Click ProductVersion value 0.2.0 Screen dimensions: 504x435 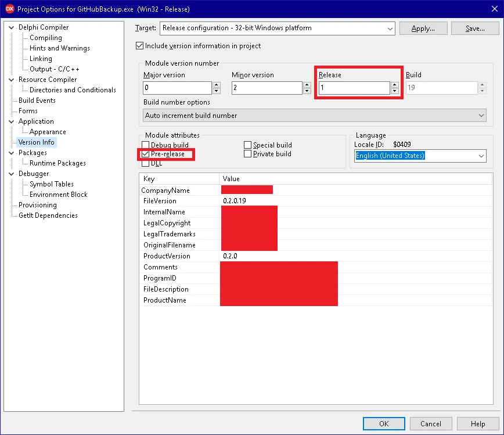[x=230, y=256]
